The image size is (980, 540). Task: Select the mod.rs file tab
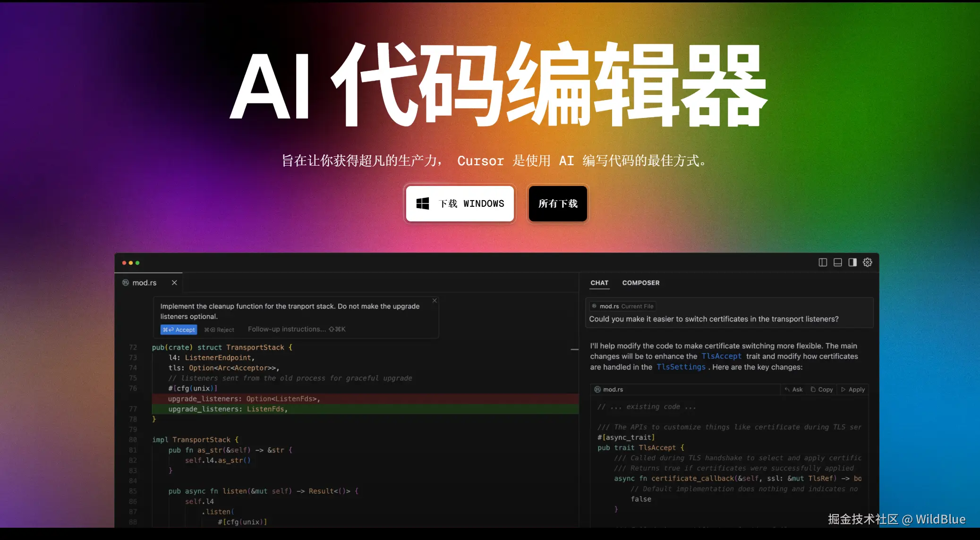(144, 283)
